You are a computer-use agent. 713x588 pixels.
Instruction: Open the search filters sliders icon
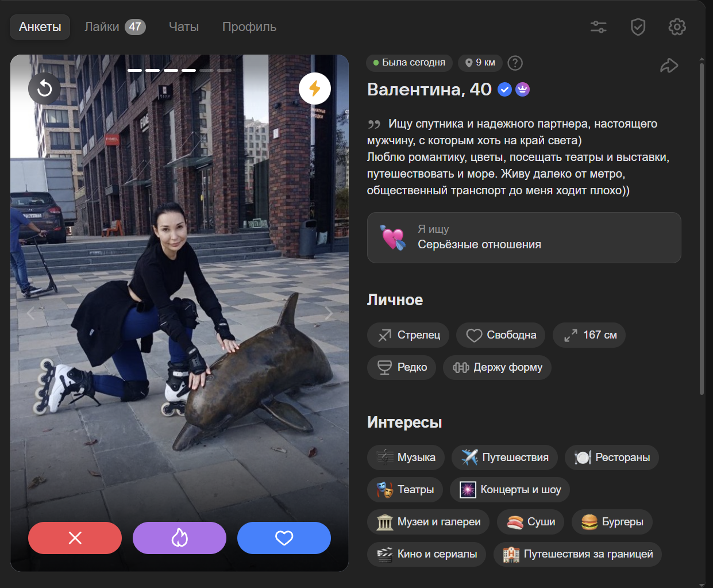599,26
